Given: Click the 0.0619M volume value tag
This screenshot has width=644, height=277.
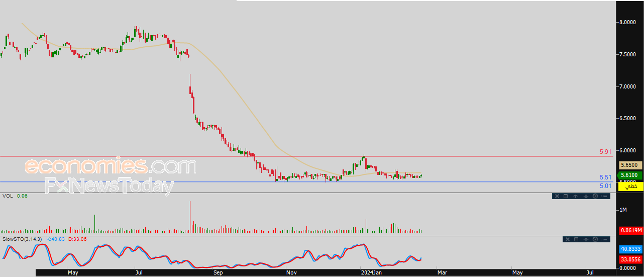Looking at the screenshot, I should point(631,230).
